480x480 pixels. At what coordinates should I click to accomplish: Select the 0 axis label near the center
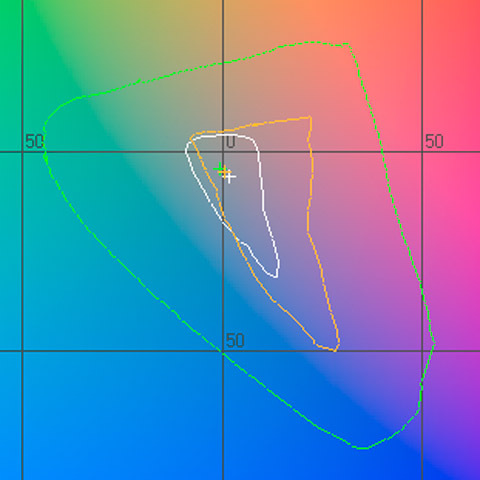(231, 142)
